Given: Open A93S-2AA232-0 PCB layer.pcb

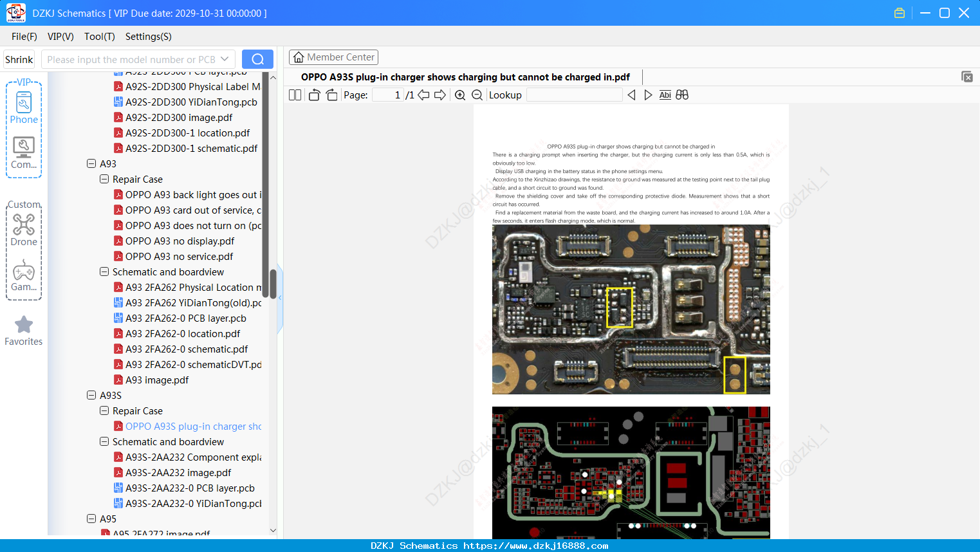Looking at the screenshot, I should (184, 488).
